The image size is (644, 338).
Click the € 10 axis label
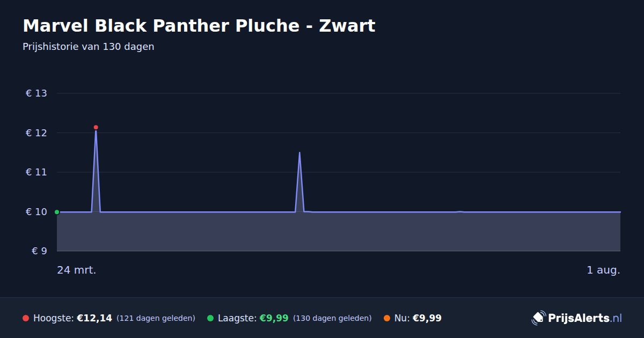click(36, 212)
